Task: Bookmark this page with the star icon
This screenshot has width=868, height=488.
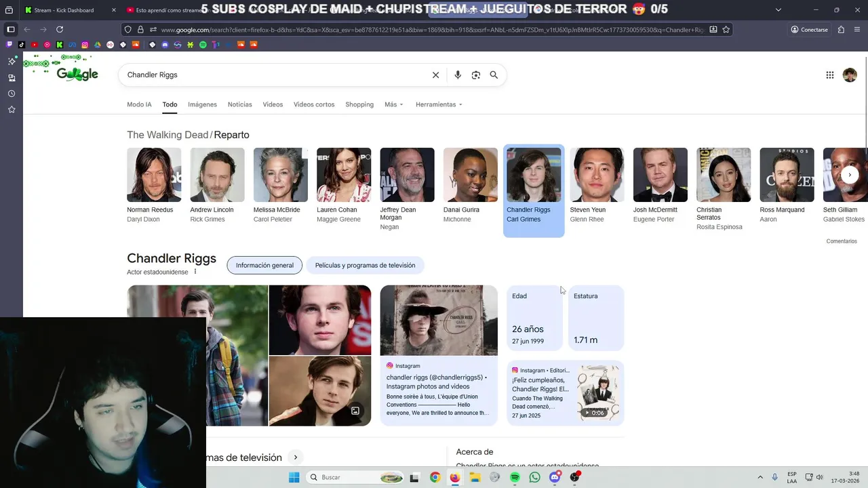Action: pos(726,30)
